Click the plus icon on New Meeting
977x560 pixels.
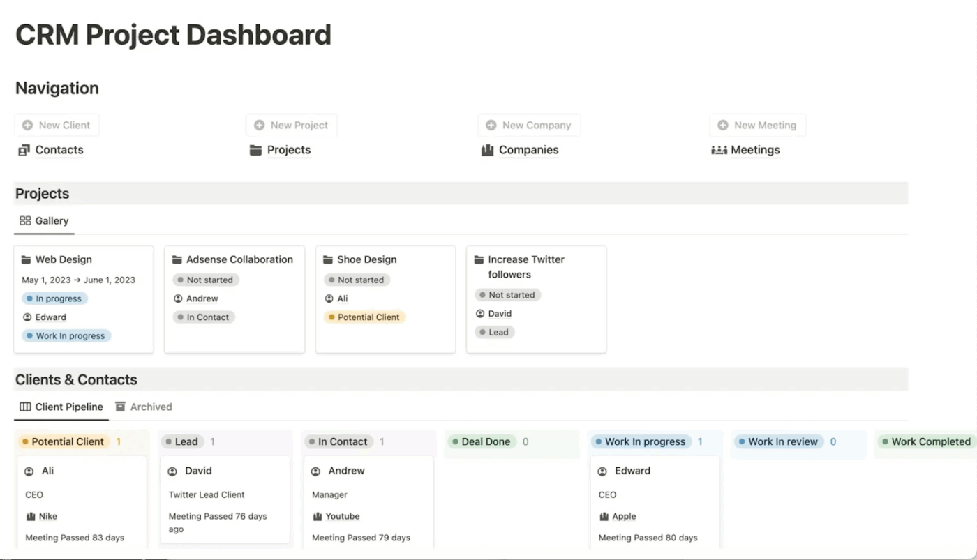722,125
